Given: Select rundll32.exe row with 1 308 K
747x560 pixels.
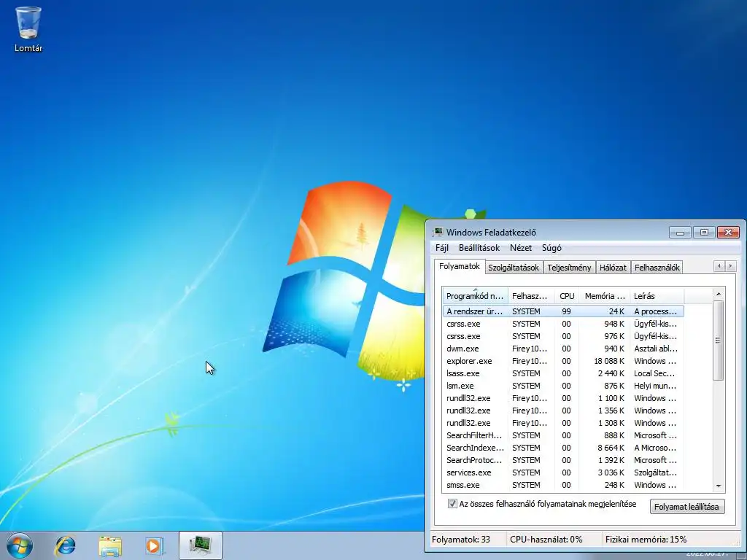Looking at the screenshot, I should point(563,423).
